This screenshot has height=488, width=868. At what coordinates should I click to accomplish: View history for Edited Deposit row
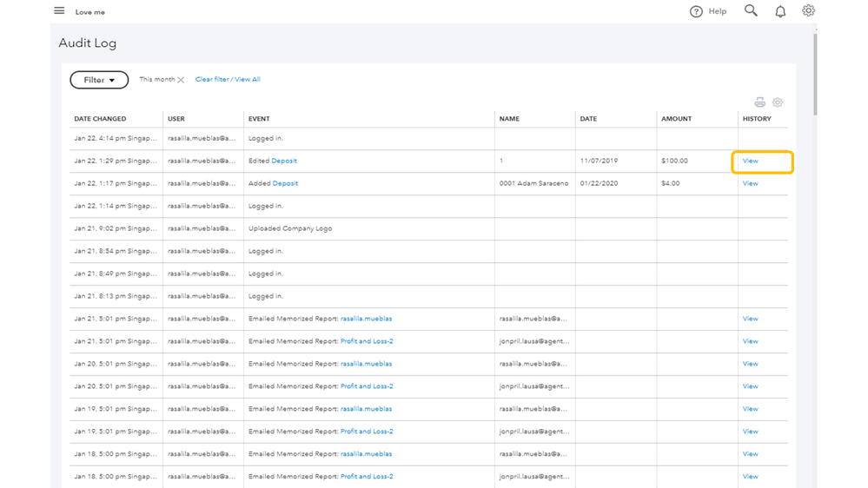[750, 161]
